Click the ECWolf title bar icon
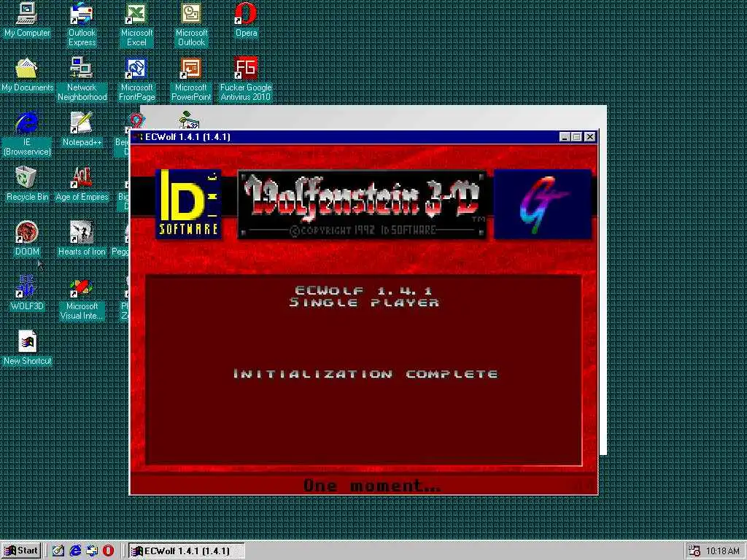The height and width of the screenshot is (560, 747). click(138, 137)
